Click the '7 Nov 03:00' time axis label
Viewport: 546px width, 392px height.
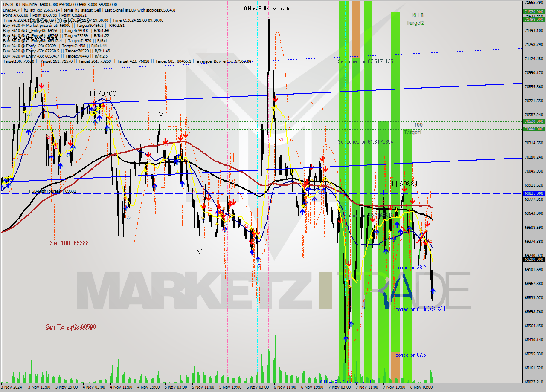click(x=340, y=387)
